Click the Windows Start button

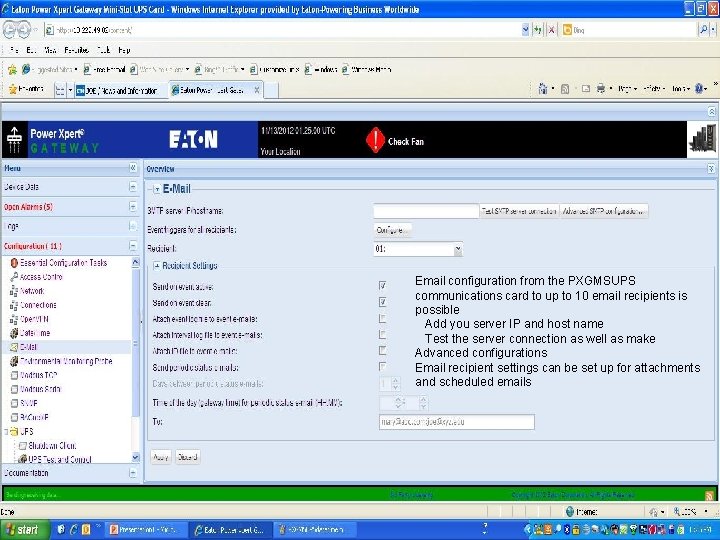click(24, 530)
